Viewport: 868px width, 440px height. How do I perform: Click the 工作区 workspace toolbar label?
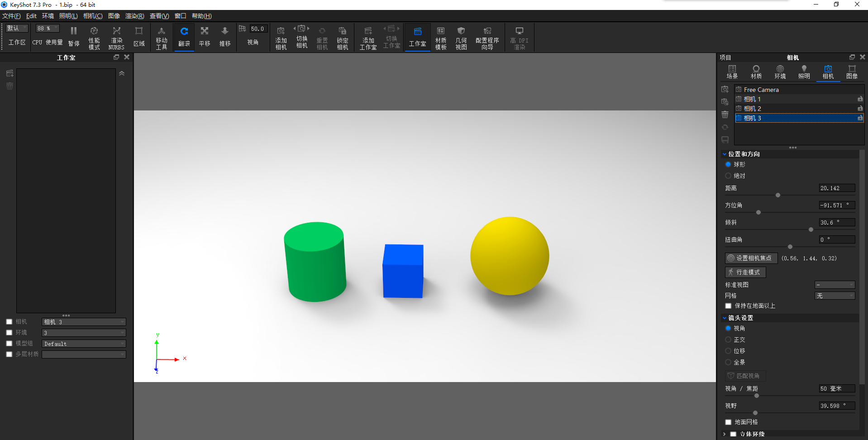coord(17,42)
